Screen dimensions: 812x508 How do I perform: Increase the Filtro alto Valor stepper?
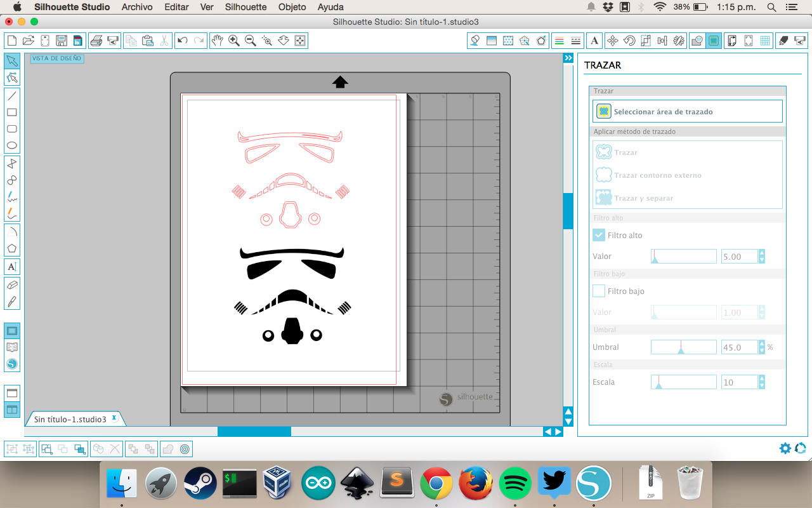point(762,253)
